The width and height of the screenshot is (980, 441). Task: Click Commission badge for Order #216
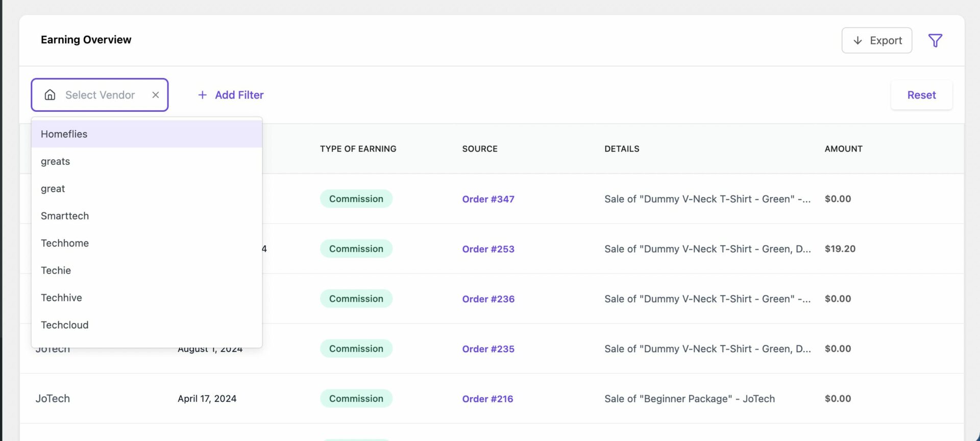[x=356, y=399]
